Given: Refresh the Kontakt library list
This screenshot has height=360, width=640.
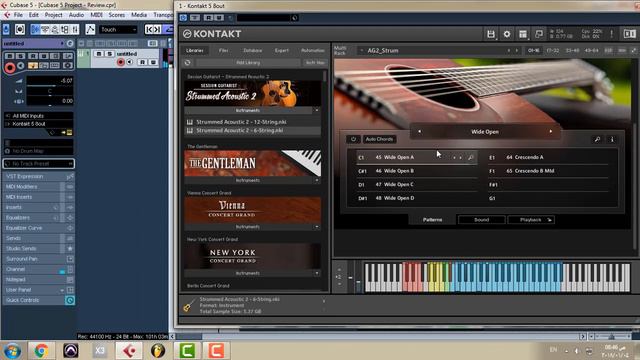Looking at the screenshot, I should [x=188, y=63].
